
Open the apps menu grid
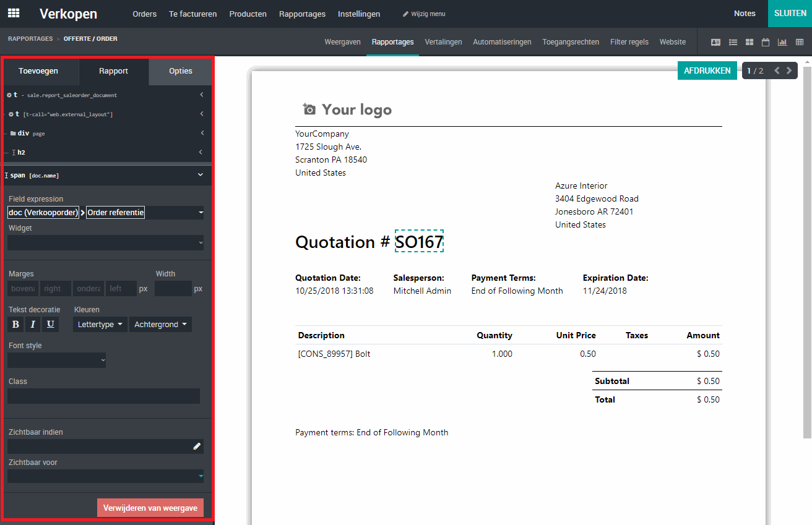tap(14, 13)
